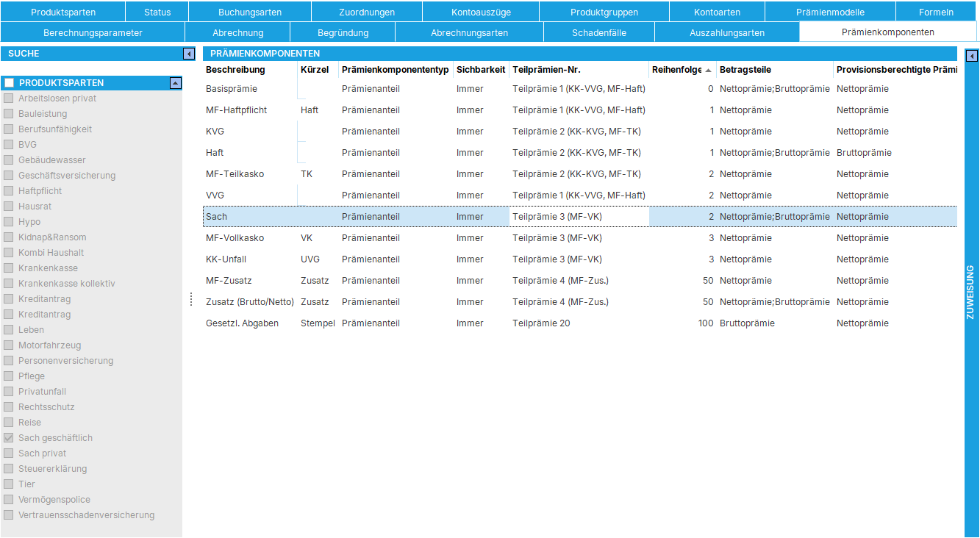Toggle the PRODUKTSPARTEN header checkbox
980x538 pixels.
10,82
